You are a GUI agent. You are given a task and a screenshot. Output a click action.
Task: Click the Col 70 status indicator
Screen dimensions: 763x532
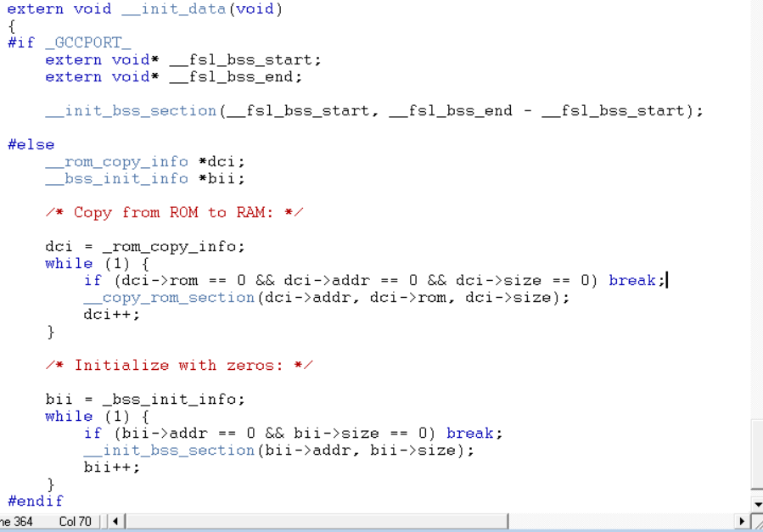pyautogui.click(x=75, y=522)
